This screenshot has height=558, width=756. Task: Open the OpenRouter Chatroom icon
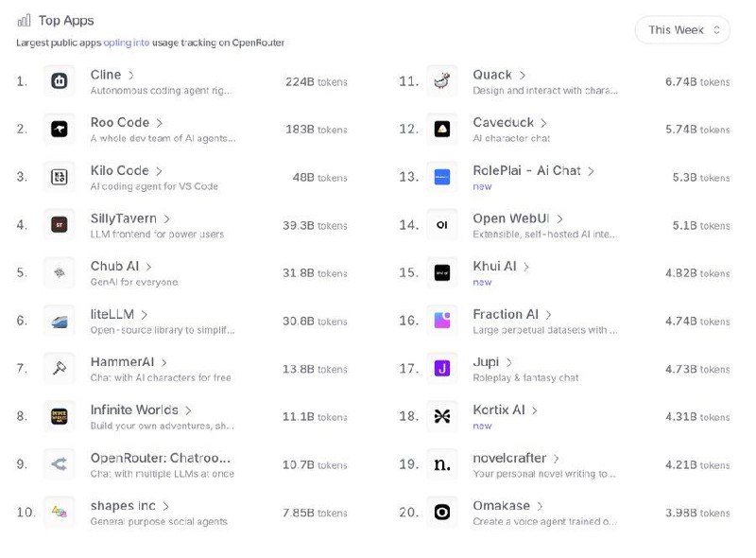[x=60, y=463]
